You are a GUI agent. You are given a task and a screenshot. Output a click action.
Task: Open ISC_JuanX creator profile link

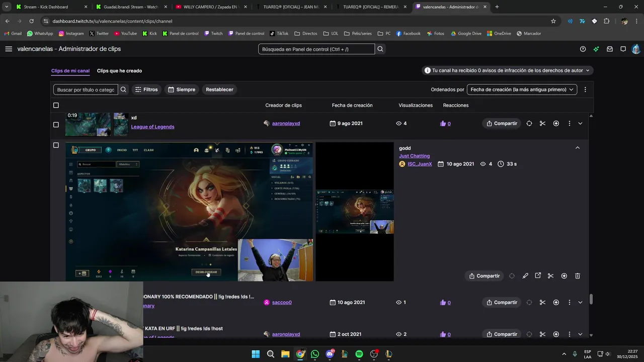coord(420,164)
